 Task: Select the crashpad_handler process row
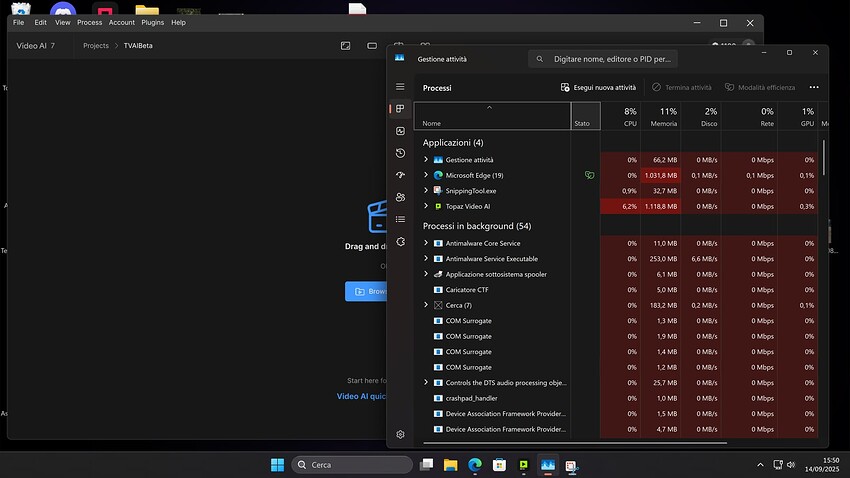tap(616, 398)
